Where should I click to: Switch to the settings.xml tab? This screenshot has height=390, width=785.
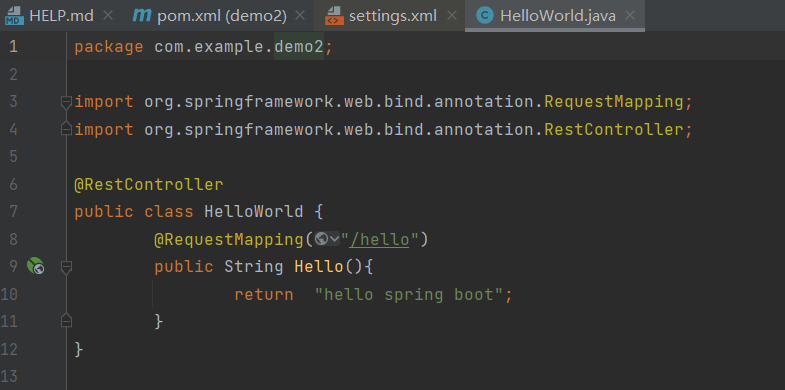click(x=392, y=16)
